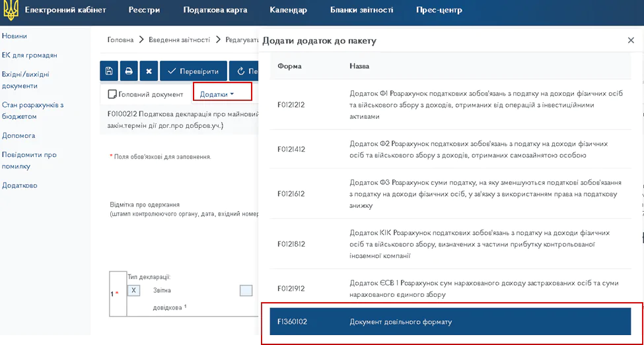This screenshot has height=345, width=644.
Task: Open the Календар menu item
Action: [288, 11]
